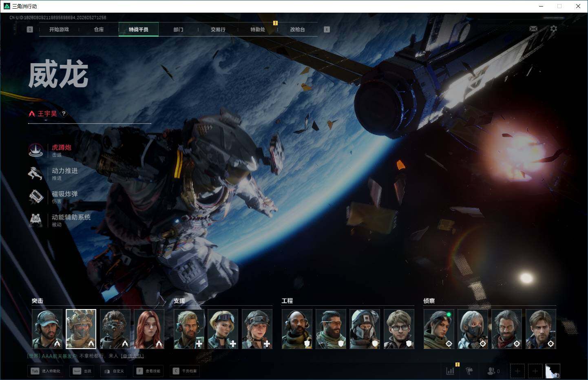This screenshot has height=380, width=588.
Task: Click the Q previous-tab key icon
Action: click(x=30, y=29)
